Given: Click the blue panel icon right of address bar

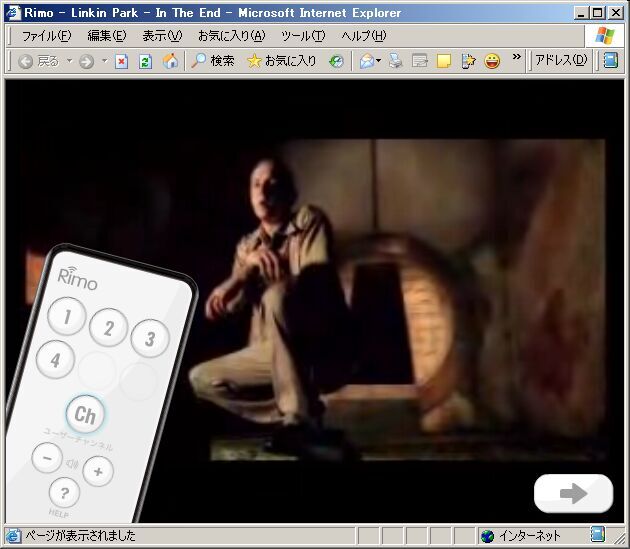Looking at the screenshot, I should pyautogui.click(x=610, y=61).
